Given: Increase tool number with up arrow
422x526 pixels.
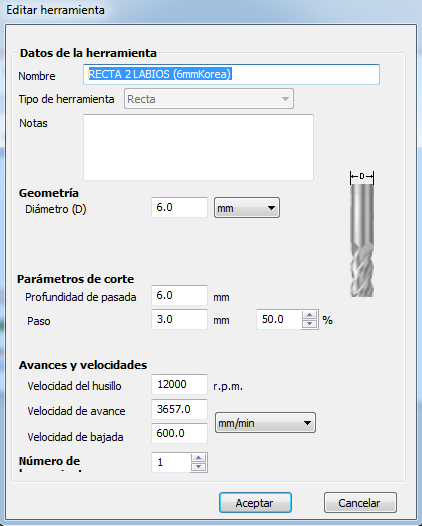Looking at the screenshot, I should point(199,458).
